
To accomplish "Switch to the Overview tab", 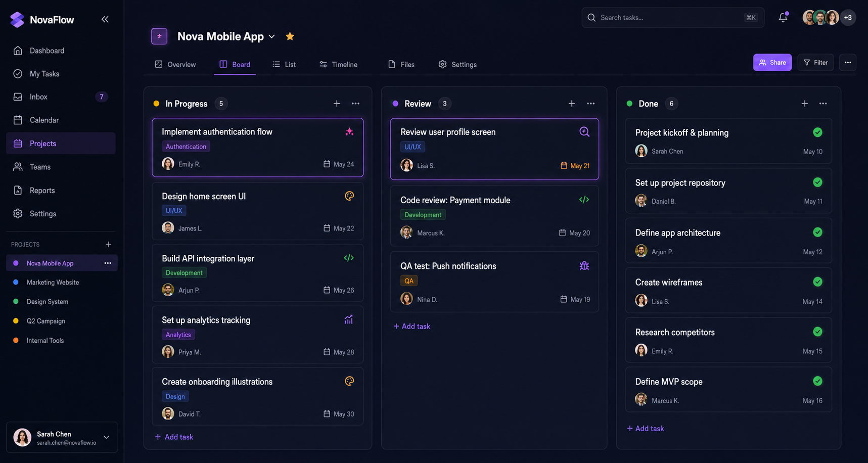I will tap(175, 64).
